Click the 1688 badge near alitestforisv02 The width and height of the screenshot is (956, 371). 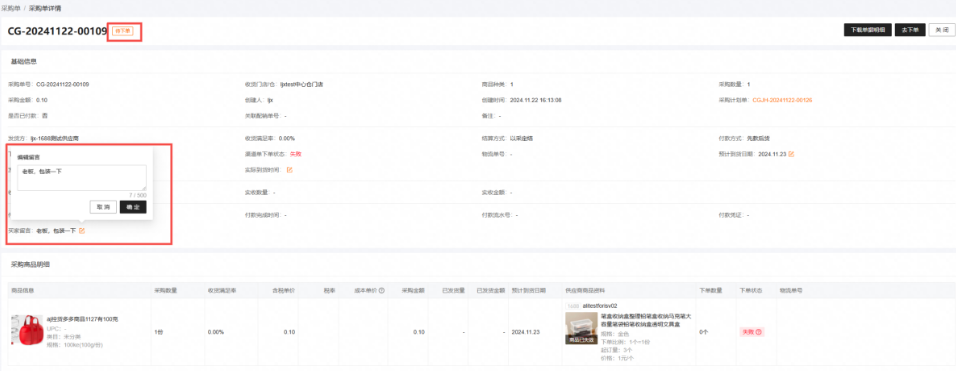(573, 306)
